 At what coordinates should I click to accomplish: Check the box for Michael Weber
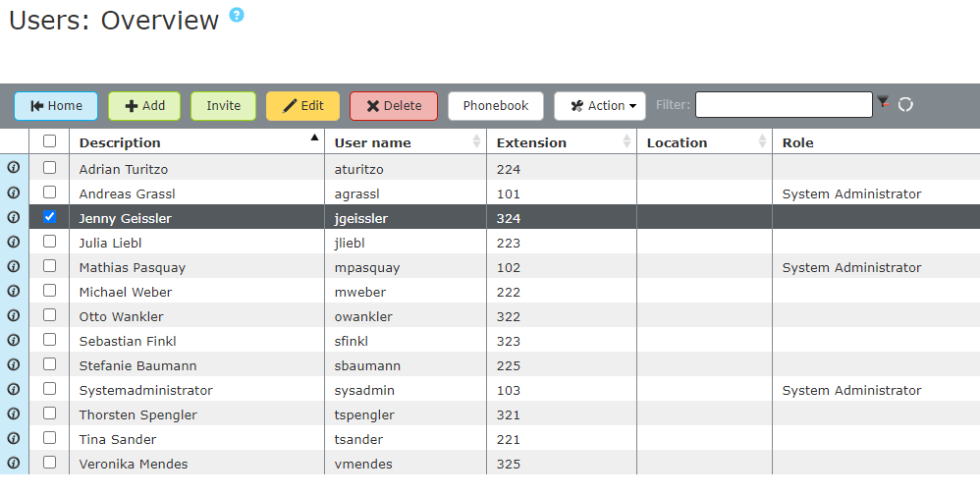[49, 290]
